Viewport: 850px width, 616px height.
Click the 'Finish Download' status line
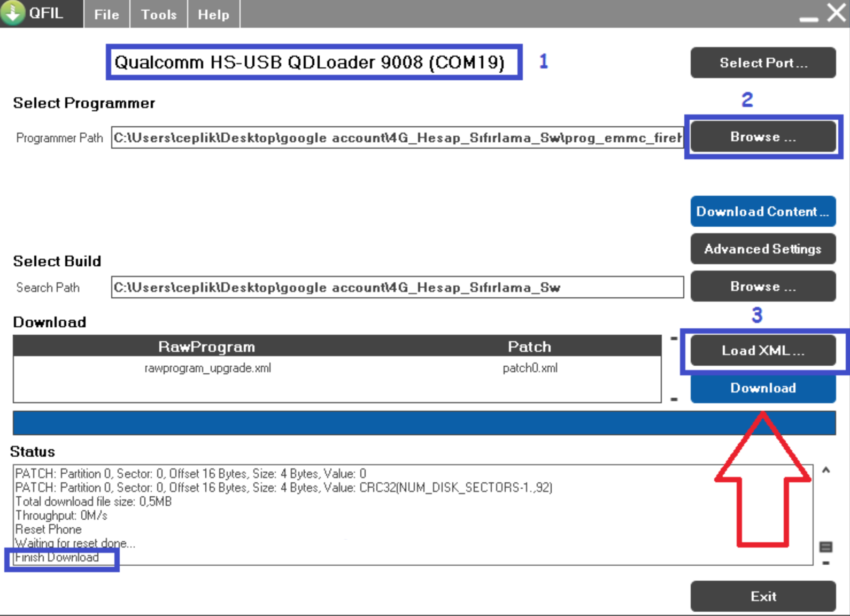click(57, 557)
